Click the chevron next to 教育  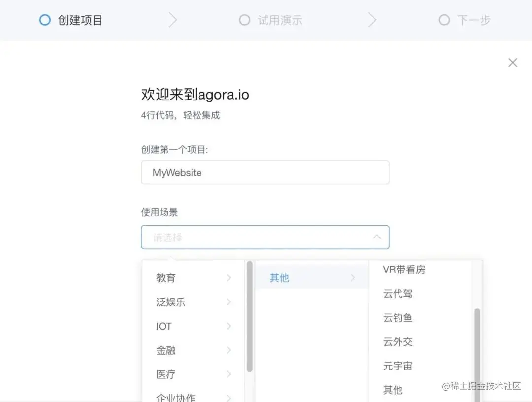click(228, 278)
